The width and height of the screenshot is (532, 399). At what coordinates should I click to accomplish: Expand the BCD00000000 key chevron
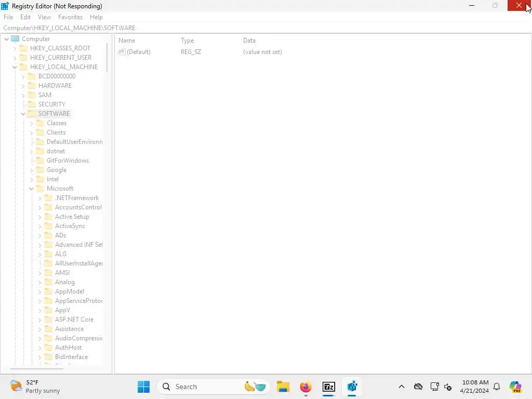point(23,77)
